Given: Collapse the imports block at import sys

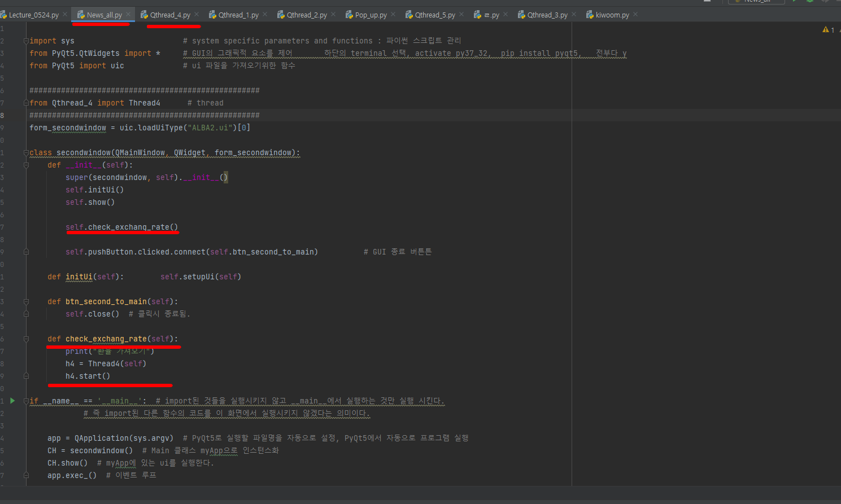Looking at the screenshot, I should [x=26, y=41].
